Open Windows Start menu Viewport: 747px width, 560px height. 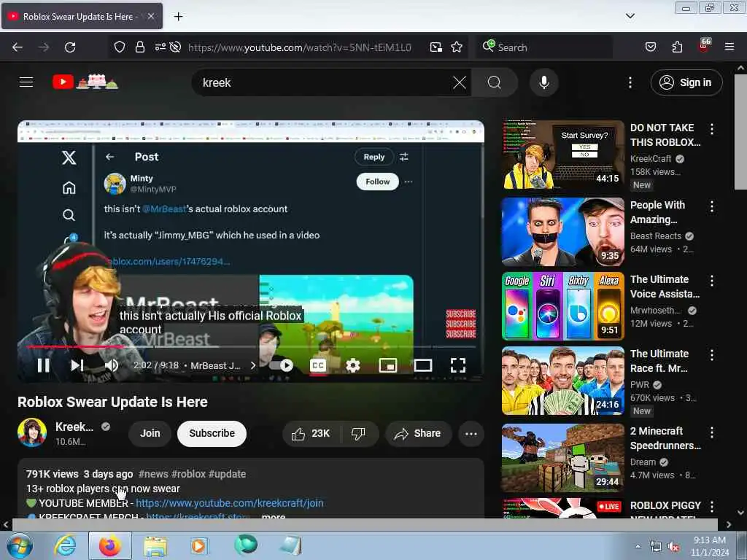(x=19, y=545)
